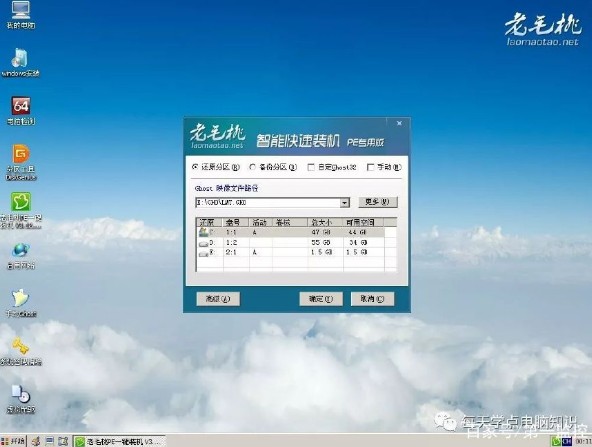Screen dimensions: 592x447
Task: Open 老毛桃PE taskbar window button
Action: (x=119, y=441)
